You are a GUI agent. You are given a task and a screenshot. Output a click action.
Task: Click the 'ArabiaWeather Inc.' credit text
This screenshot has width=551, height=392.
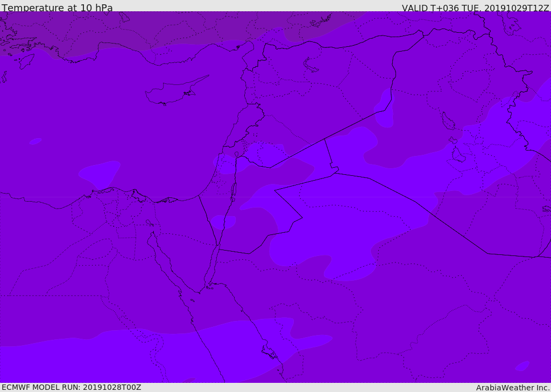513,388
